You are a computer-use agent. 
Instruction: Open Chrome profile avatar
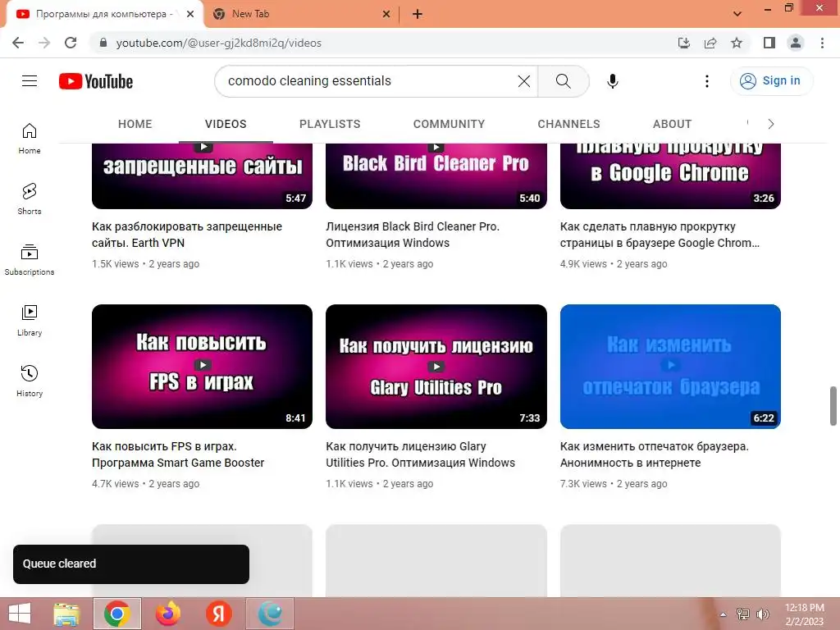796,43
